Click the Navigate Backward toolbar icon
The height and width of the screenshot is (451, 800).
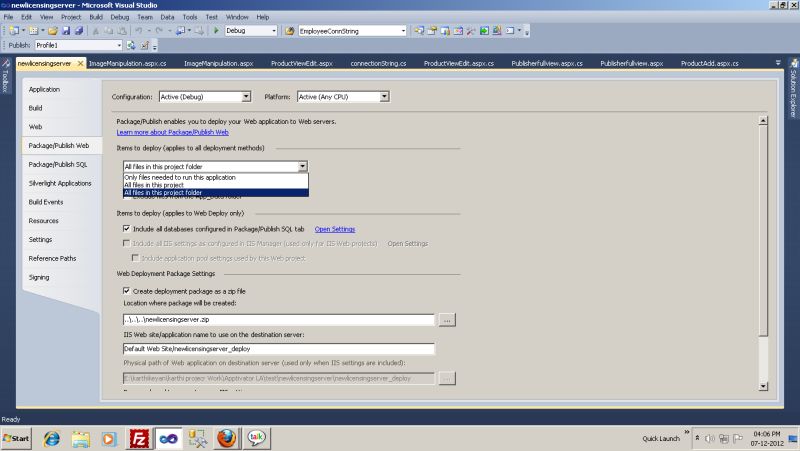180,31
